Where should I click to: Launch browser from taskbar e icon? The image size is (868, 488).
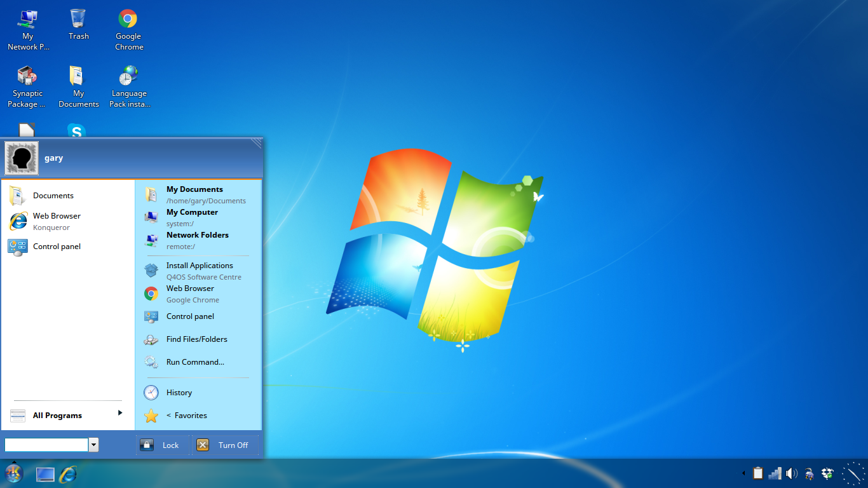point(68,474)
